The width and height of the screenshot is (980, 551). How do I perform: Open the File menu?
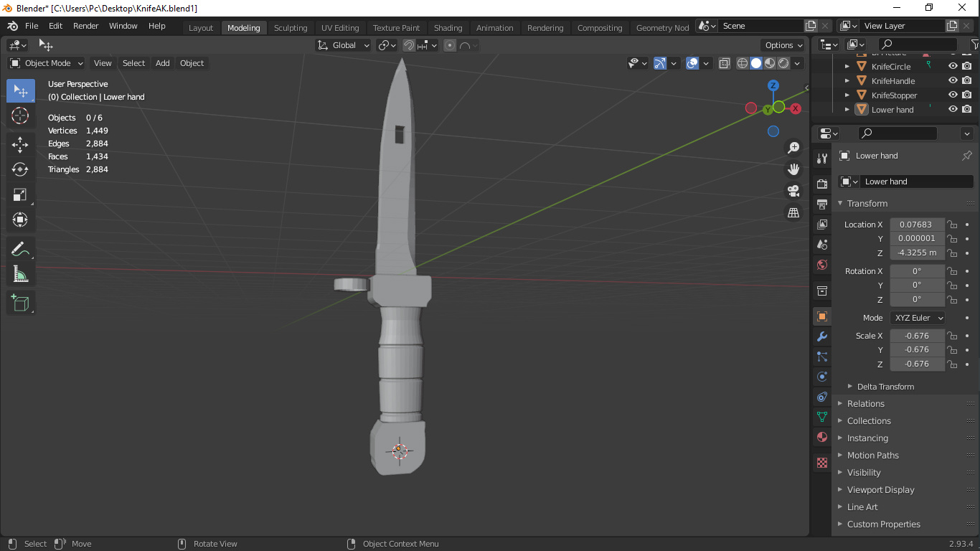pyautogui.click(x=32, y=26)
